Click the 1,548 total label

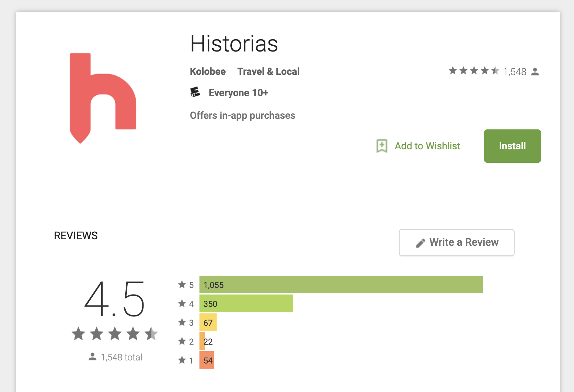pos(121,357)
